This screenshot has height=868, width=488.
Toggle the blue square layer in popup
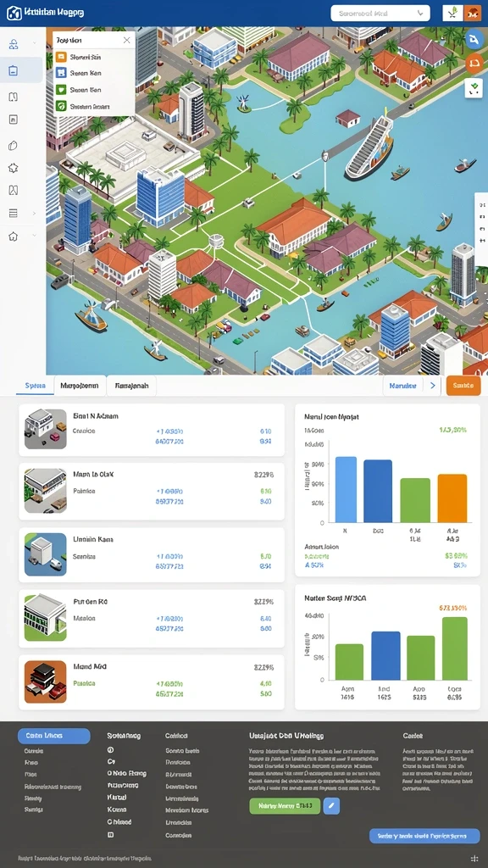point(61,73)
